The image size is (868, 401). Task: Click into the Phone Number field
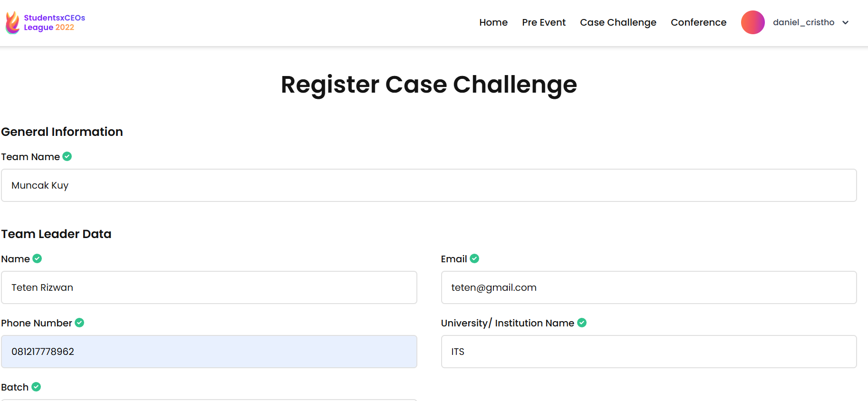[x=209, y=352]
